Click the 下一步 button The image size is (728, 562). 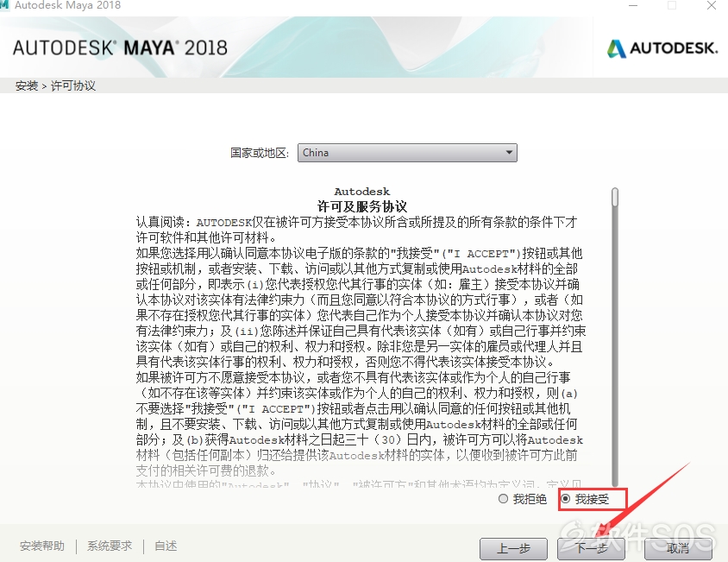coord(592,548)
